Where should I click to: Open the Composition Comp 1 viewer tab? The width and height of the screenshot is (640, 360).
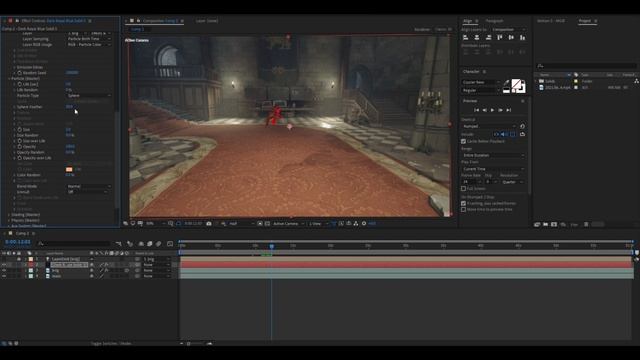(160, 21)
